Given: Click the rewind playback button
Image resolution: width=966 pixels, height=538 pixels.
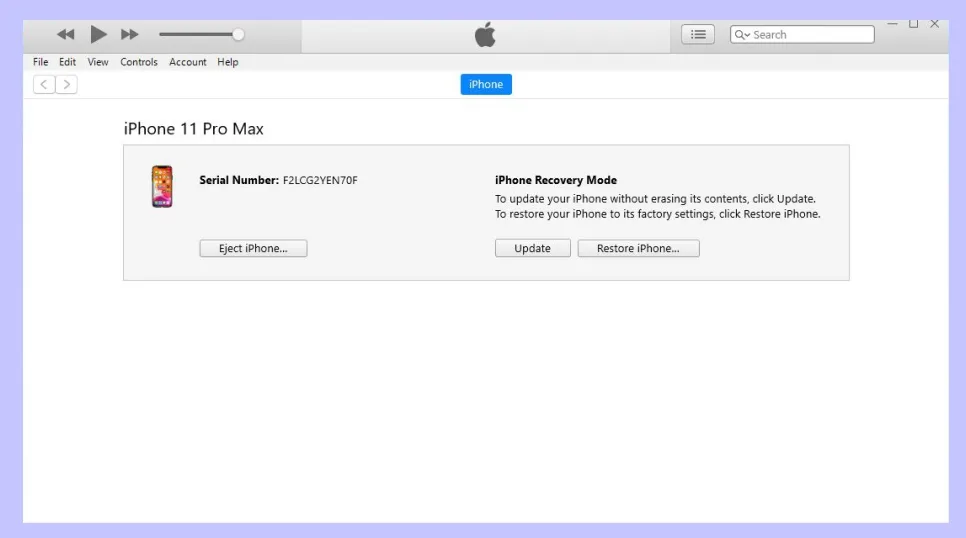Looking at the screenshot, I should pyautogui.click(x=66, y=35).
